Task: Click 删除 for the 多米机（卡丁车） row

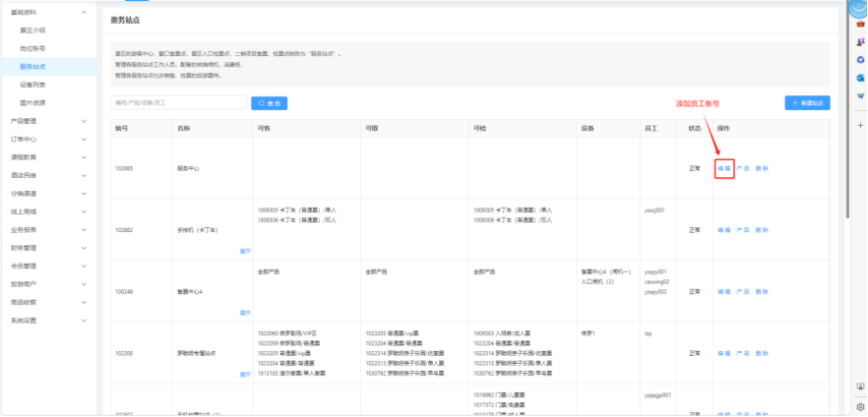Action: 762,229
